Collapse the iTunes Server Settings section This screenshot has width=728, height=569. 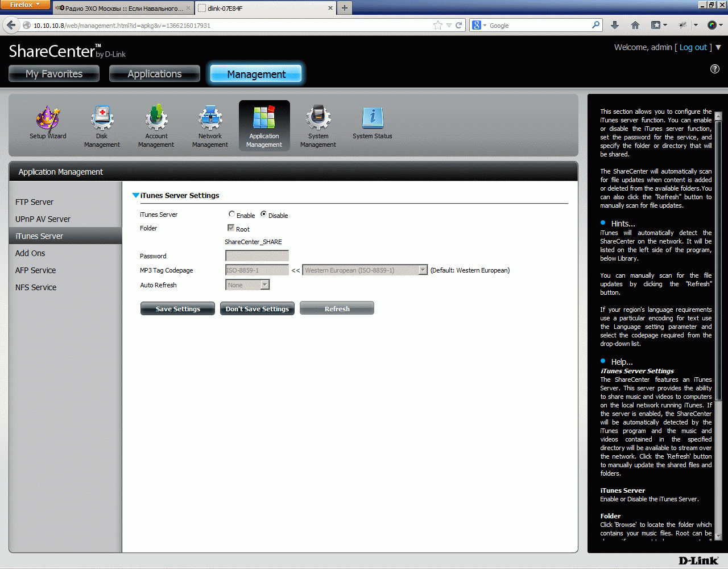point(136,195)
